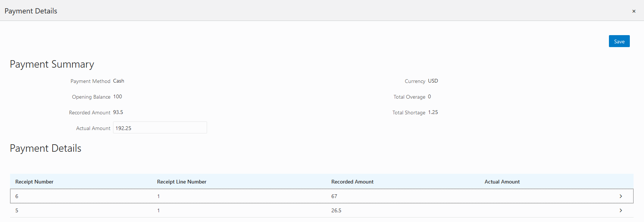Click the Actual Amount column header
644x222 pixels.
click(502, 182)
